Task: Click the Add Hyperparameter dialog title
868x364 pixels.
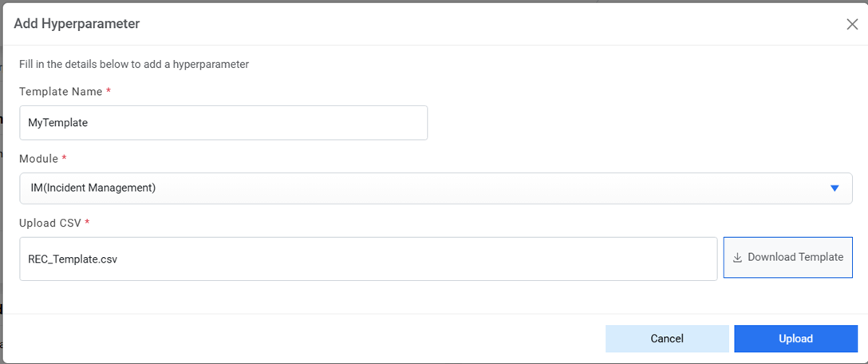Action: (77, 24)
